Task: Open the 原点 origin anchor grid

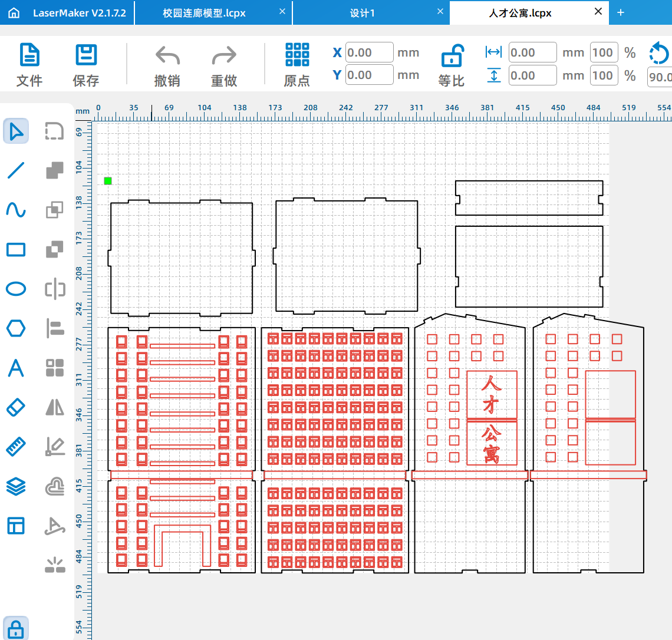Action: (x=297, y=65)
